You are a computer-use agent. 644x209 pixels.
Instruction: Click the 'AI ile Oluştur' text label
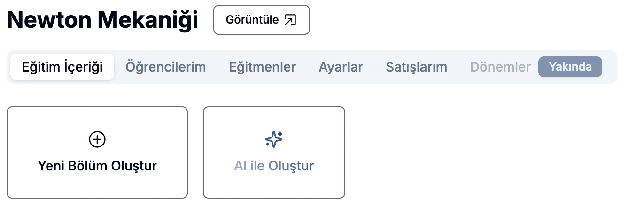274,166
